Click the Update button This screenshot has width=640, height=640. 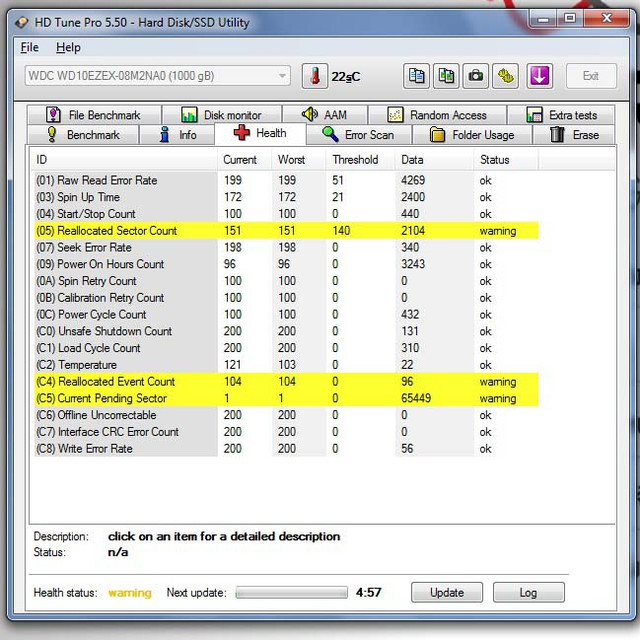coord(447,592)
